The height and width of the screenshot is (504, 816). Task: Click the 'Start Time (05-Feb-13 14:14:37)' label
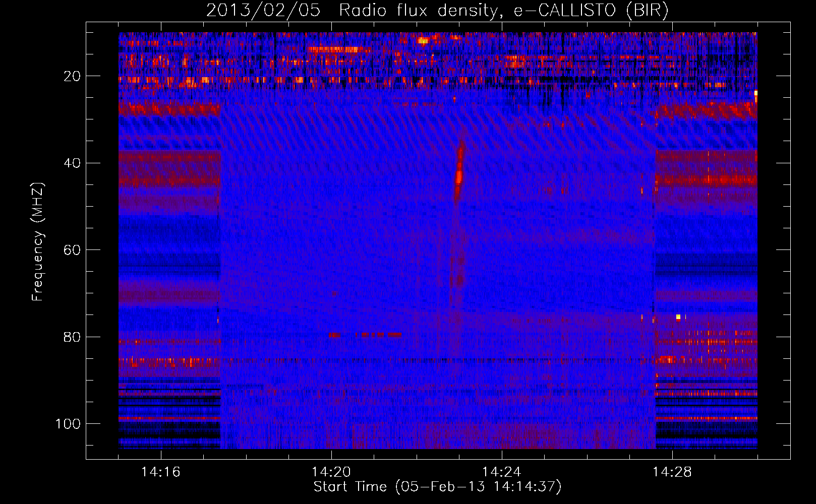tap(437, 487)
